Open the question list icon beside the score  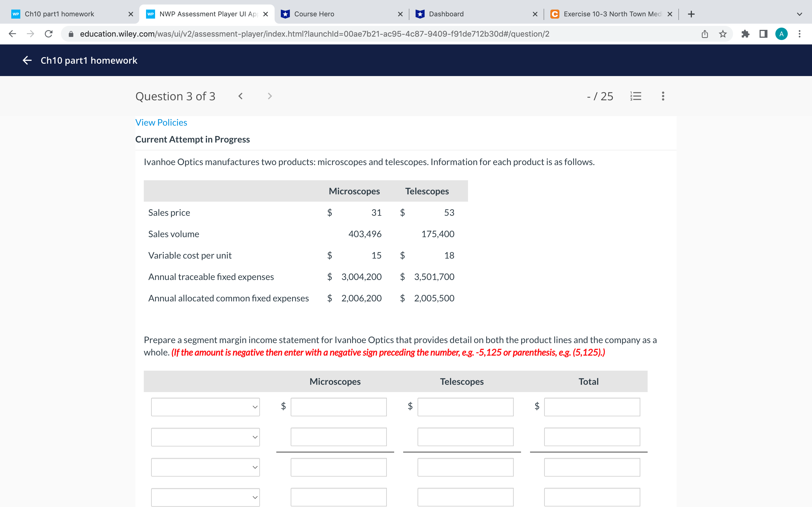pyautogui.click(x=636, y=96)
